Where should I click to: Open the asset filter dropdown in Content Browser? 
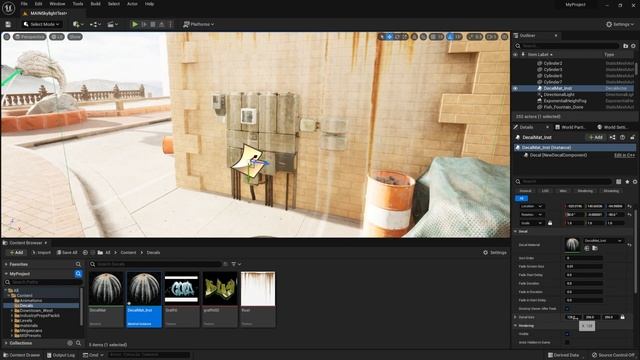[x=236, y=264]
